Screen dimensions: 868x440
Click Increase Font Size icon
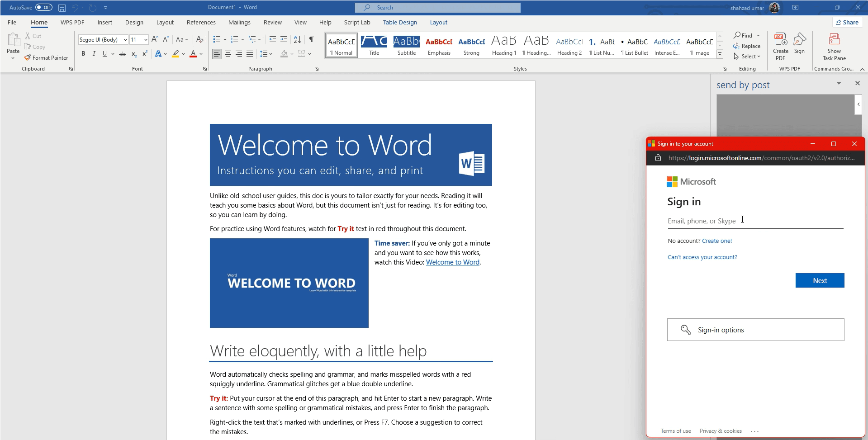pyautogui.click(x=155, y=40)
